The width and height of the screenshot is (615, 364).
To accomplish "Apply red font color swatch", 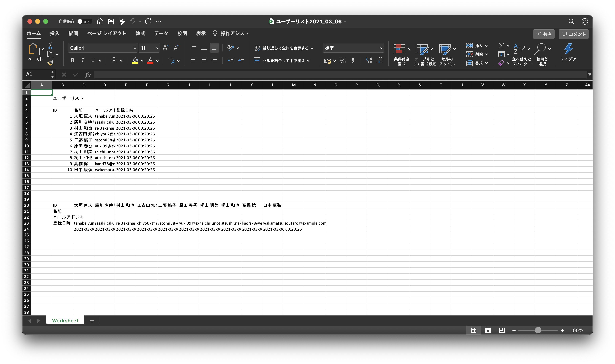I will tap(150, 61).
